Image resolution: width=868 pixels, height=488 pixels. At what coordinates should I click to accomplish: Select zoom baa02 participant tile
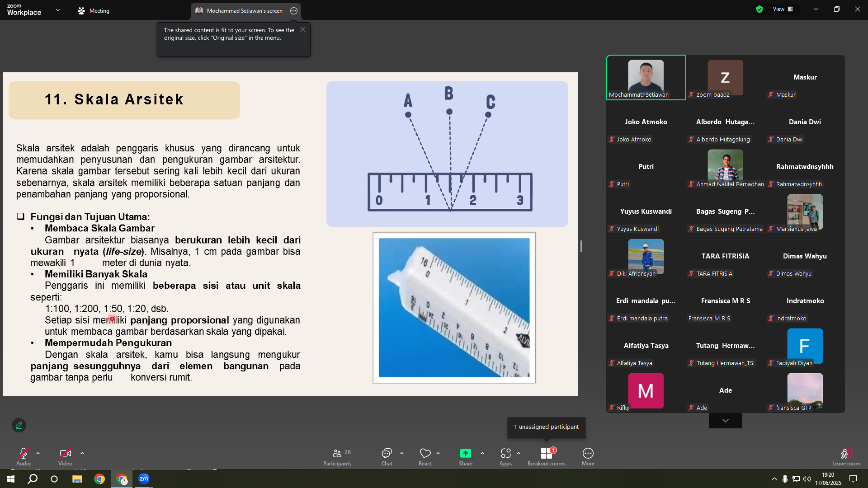[726, 77]
